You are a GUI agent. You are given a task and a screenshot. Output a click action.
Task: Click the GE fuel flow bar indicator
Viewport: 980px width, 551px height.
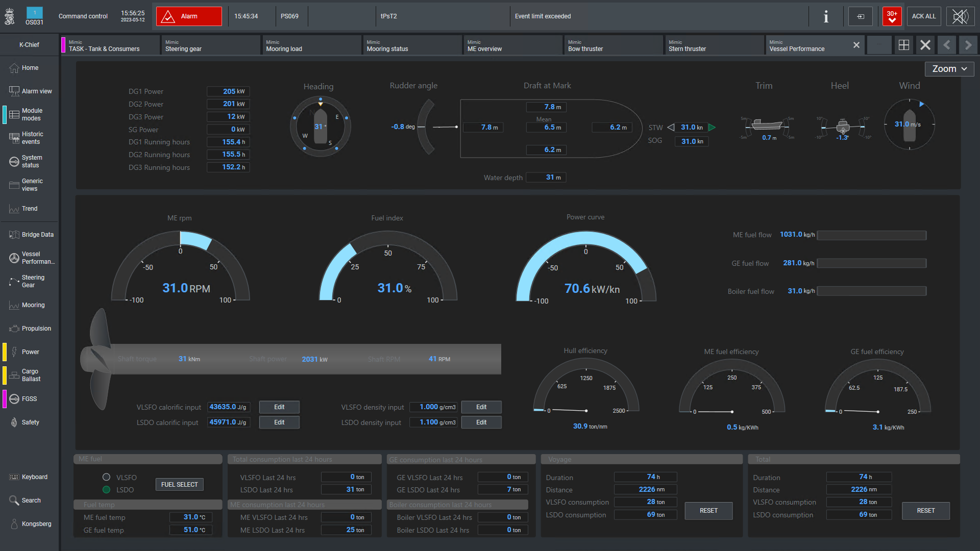click(871, 263)
